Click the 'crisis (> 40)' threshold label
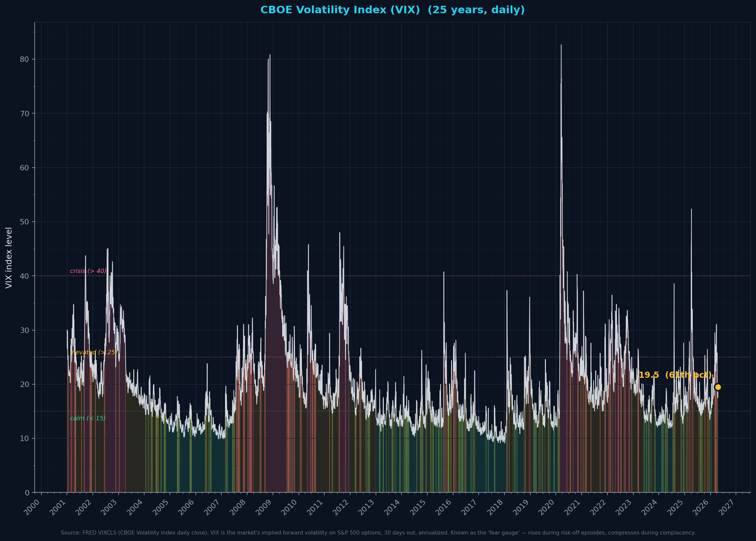 [x=88, y=271]
